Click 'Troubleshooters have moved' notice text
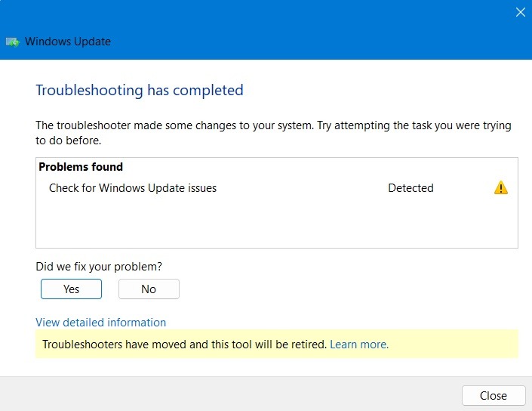This screenshot has width=532, height=411. point(184,345)
